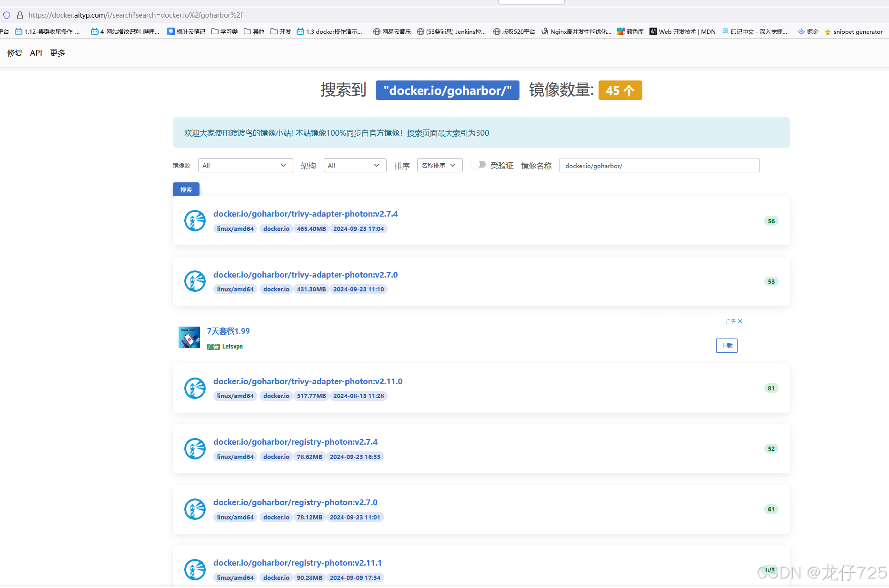Viewport: 889px width, 588px height.
Task: Open the 更多 menu
Action: pyautogui.click(x=58, y=53)
